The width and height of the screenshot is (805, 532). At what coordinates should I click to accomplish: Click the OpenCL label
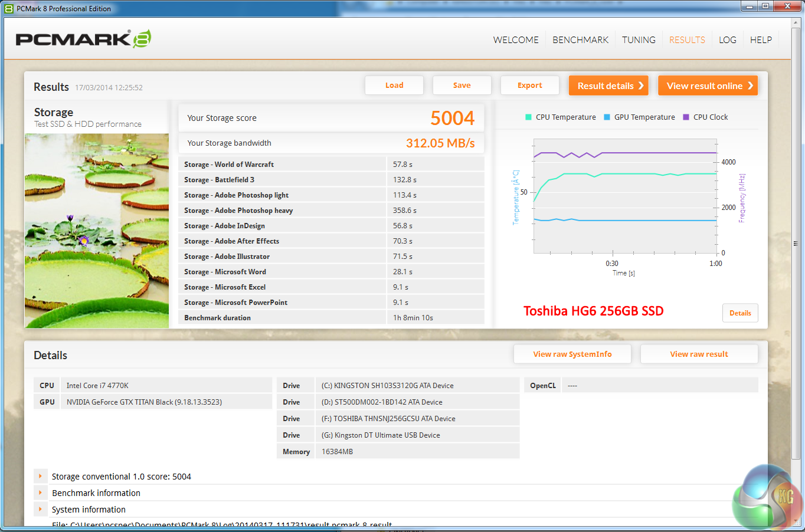point(543,386)
